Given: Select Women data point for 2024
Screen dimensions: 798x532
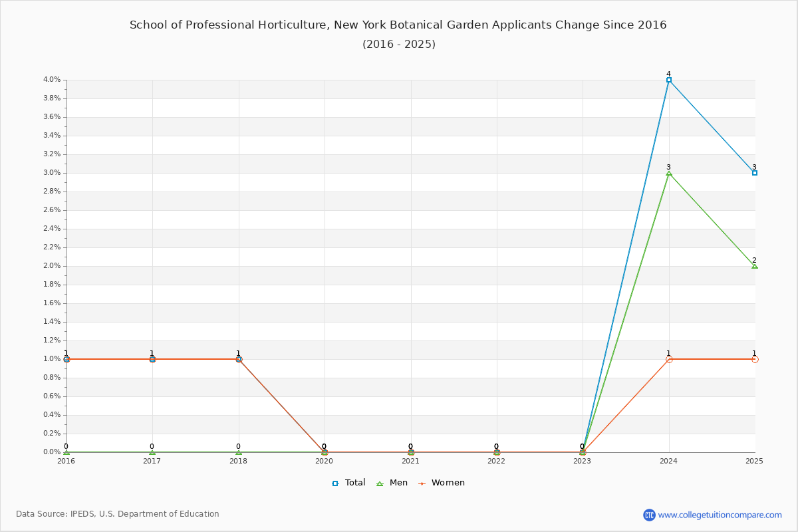Looking at the screenshot, I should (669, 359).
